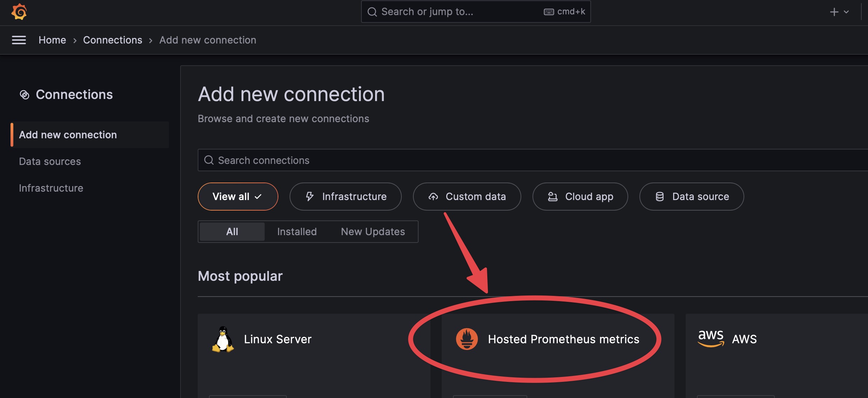
Task: Expand the hamburger menu
Action: 18,39
